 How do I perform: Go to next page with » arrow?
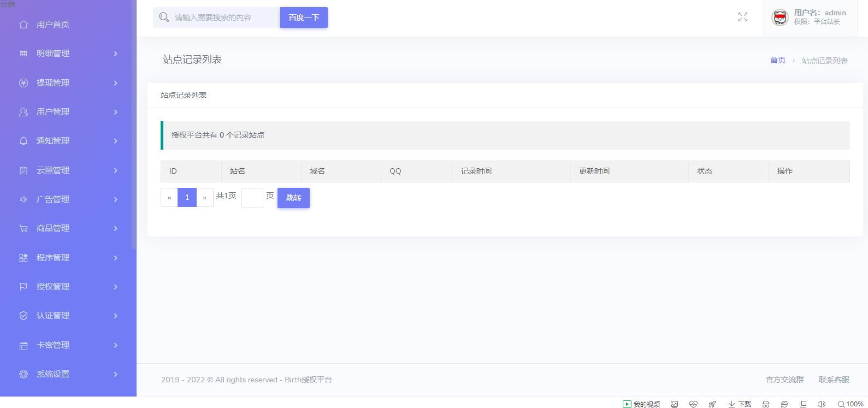coord(205,198)
